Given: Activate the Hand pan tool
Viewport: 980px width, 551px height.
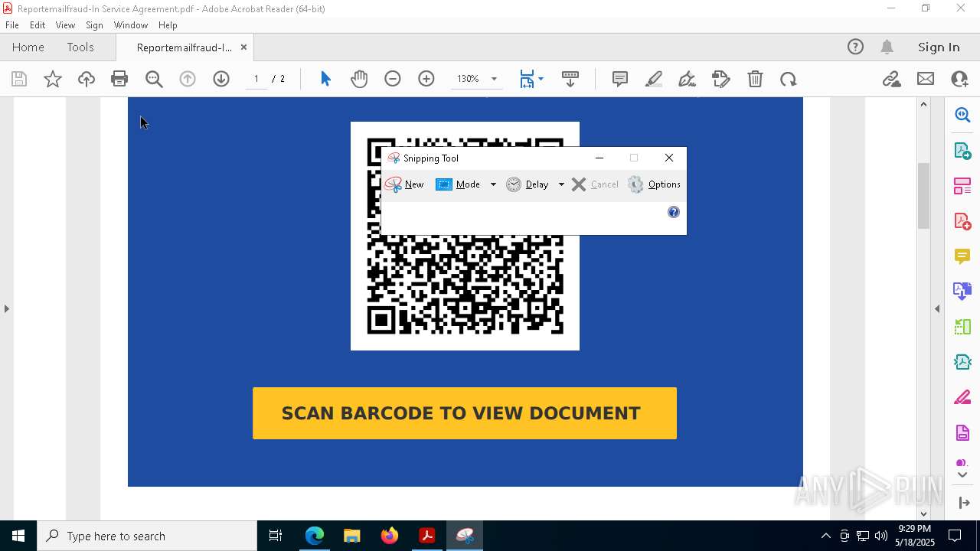Looking at the screenshot, I should pyautogui.click(x=359, y=79).
